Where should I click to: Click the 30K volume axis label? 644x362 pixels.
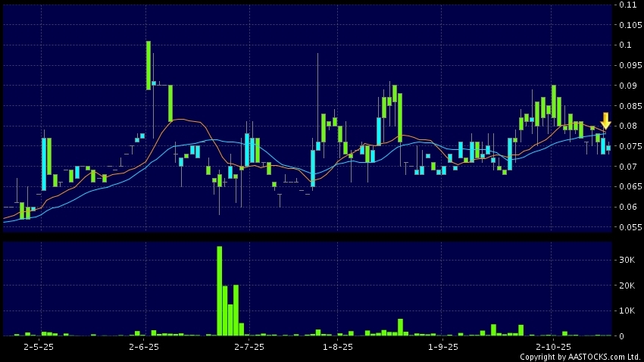tap(627, 260)
